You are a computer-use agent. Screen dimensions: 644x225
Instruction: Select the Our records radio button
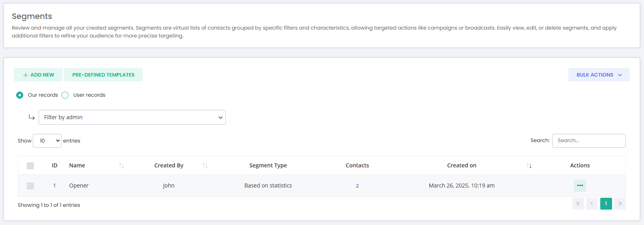(20, 95)
